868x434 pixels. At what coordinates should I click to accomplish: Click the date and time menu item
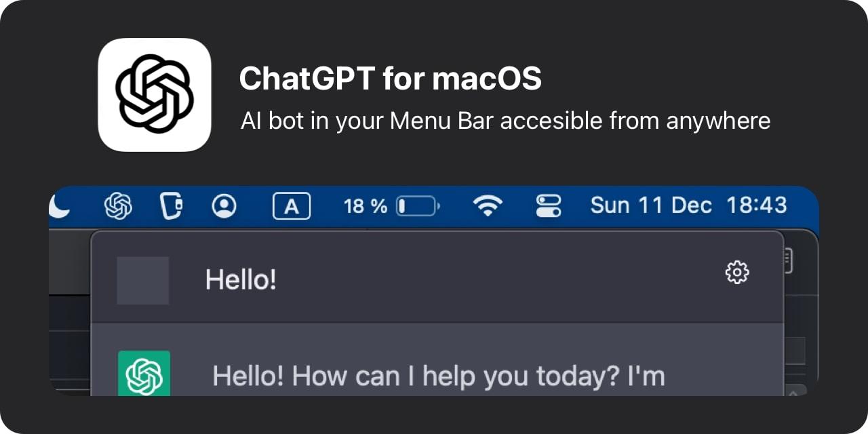pos(688,205)
